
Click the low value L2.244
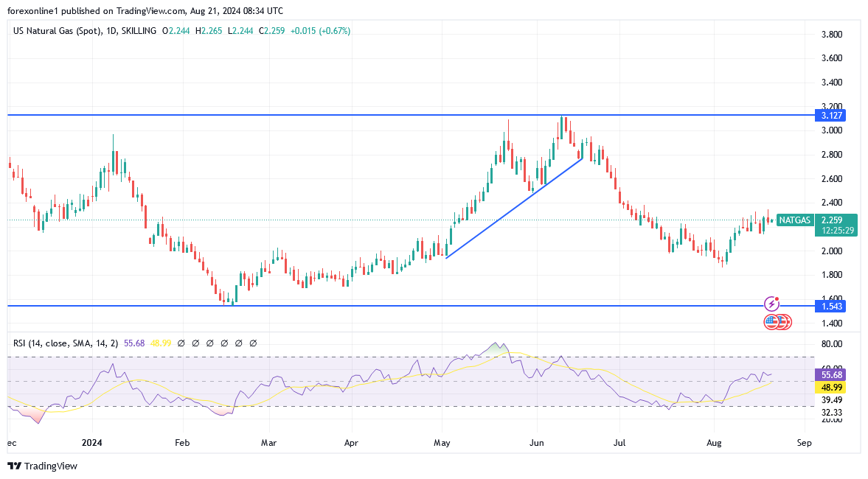pos(240,31)
